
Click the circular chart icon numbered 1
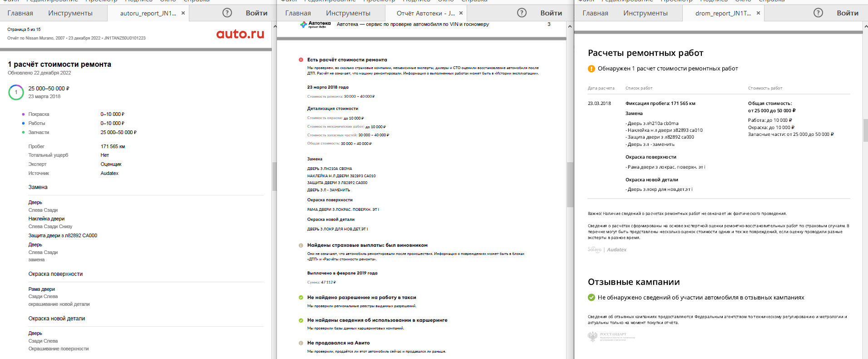point(16,92)
